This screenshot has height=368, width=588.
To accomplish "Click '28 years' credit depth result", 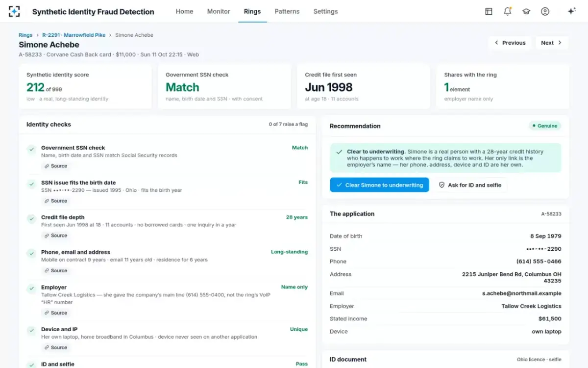I will tap(297, 217).
